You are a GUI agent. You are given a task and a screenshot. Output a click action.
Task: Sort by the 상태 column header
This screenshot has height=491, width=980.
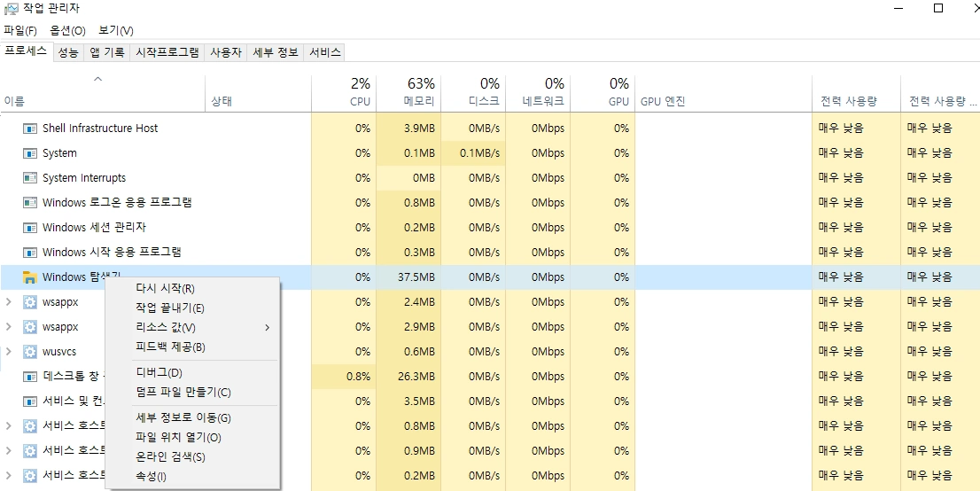click(x=258, y=94)
